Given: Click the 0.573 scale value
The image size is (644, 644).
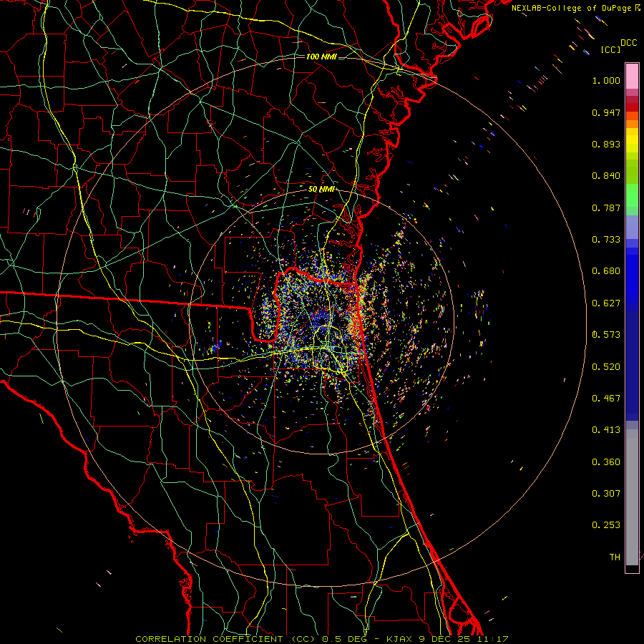Looking at the screenshot, I should click(606, 335).
